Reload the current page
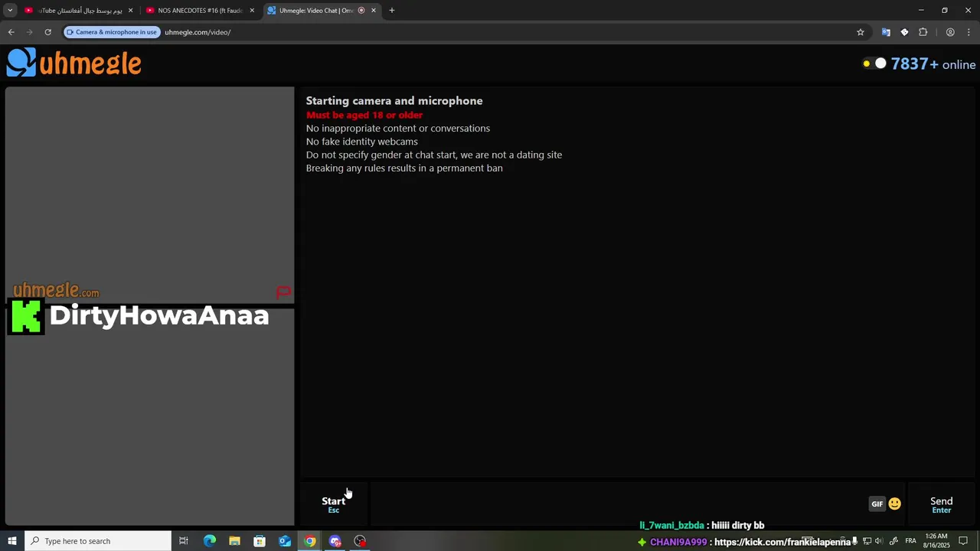This screenshot has height=551, width=980. [x=47, y=32]
